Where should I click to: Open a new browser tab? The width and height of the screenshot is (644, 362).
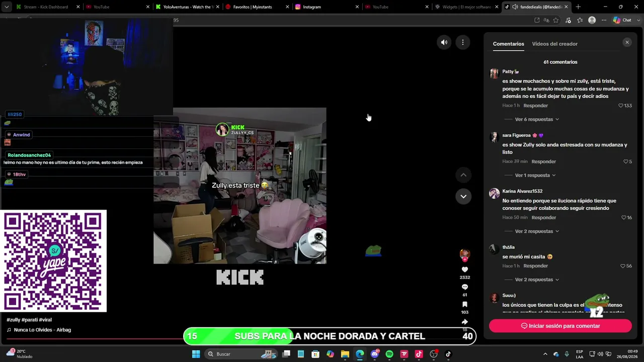pos(578,7)
